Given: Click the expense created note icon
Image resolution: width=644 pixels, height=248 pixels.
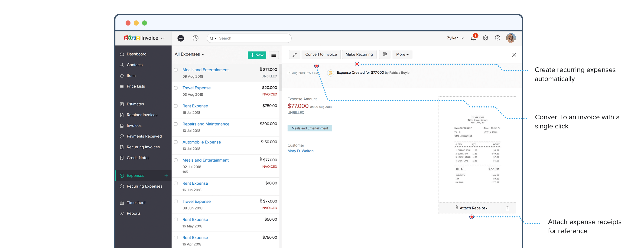Looking at the screenshot, I should point(331,73).
